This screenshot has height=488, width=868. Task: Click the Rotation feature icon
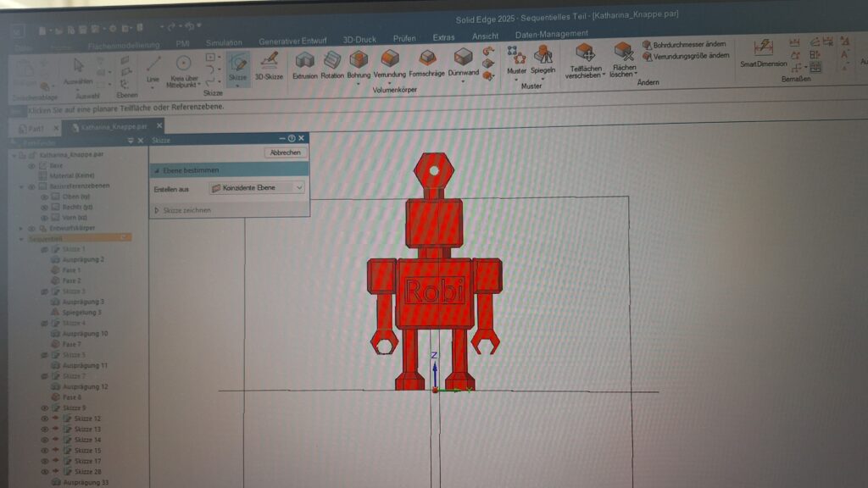coord(332,61)
